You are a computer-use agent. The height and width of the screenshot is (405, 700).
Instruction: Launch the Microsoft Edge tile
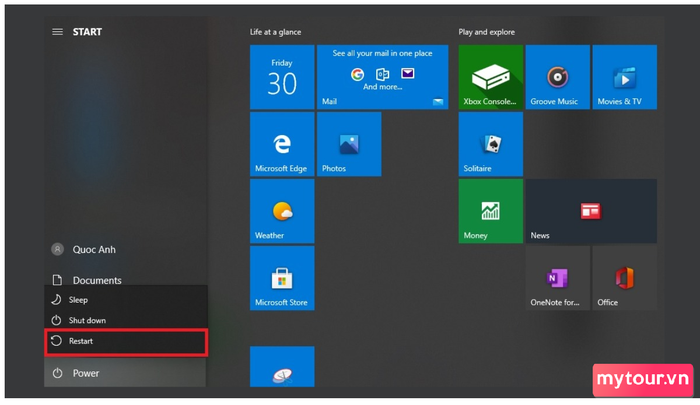tap(282, 144)
